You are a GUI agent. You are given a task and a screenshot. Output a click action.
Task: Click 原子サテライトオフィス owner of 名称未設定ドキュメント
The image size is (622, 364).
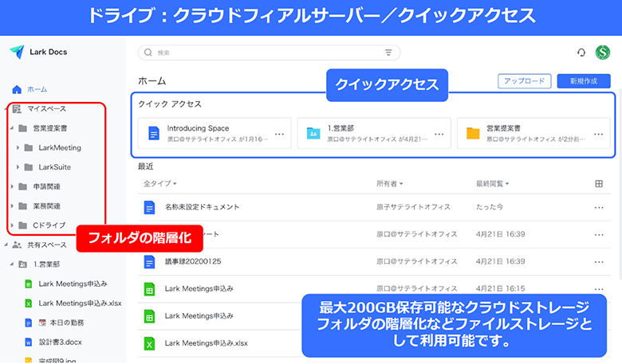[x=413, y=207]
